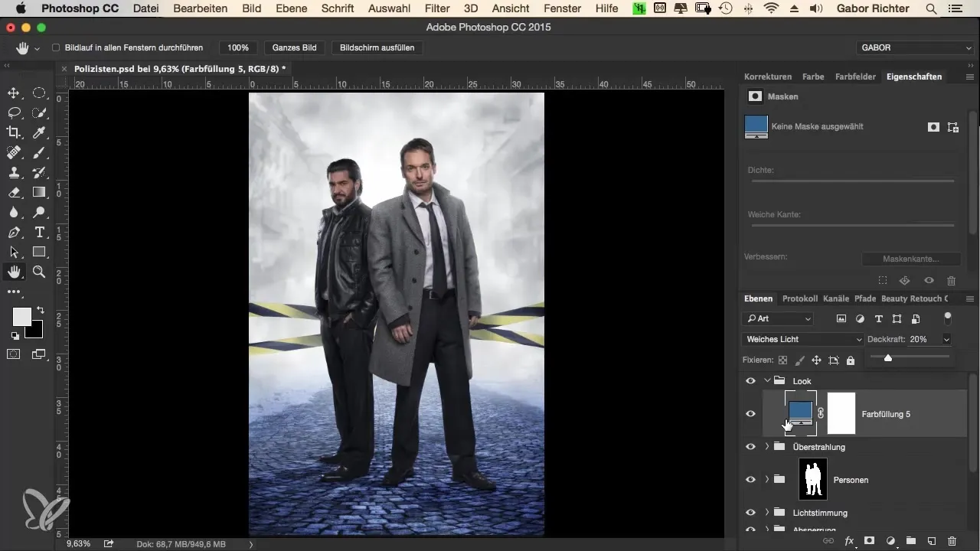Create a new layer

click(932, 540)
